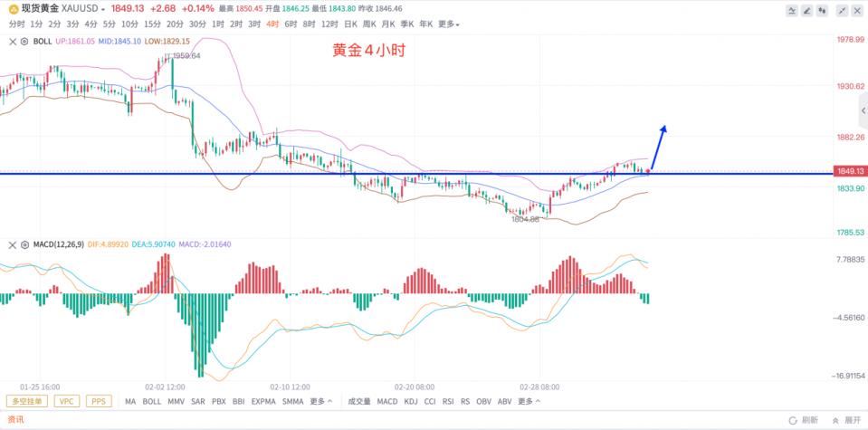This screenshot has height=430, width=868.
Task: Click the VPC button
Action: (x=68, y=401)
